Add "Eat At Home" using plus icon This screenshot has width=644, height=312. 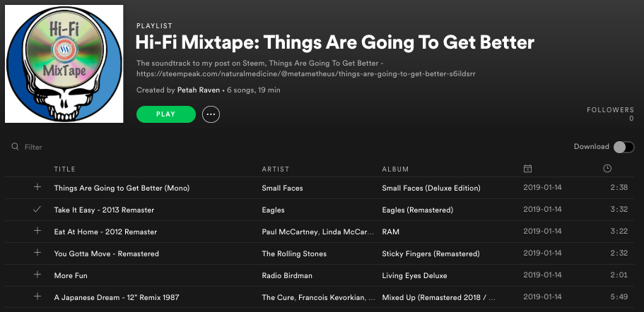(x=37, y=231)
